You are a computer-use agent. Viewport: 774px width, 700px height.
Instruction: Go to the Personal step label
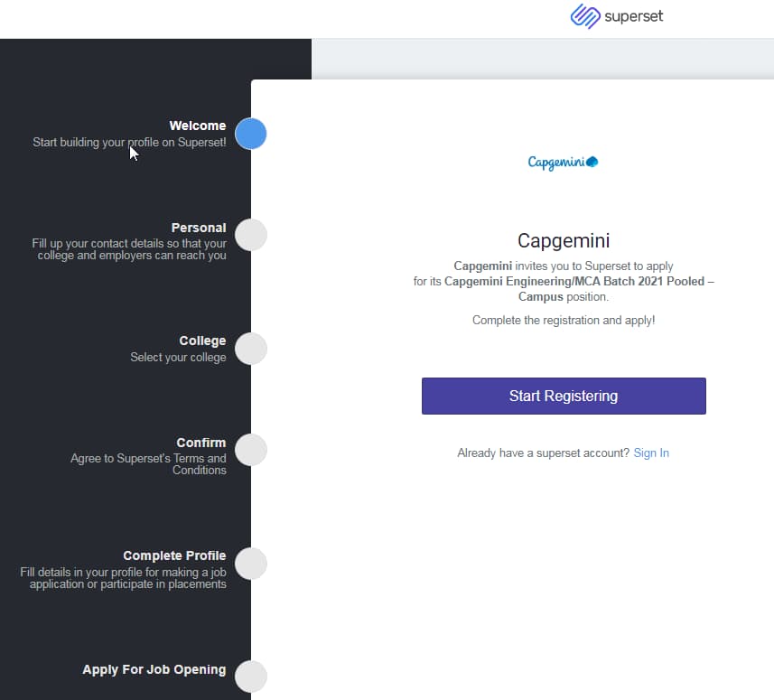click(x=199, y=228)
